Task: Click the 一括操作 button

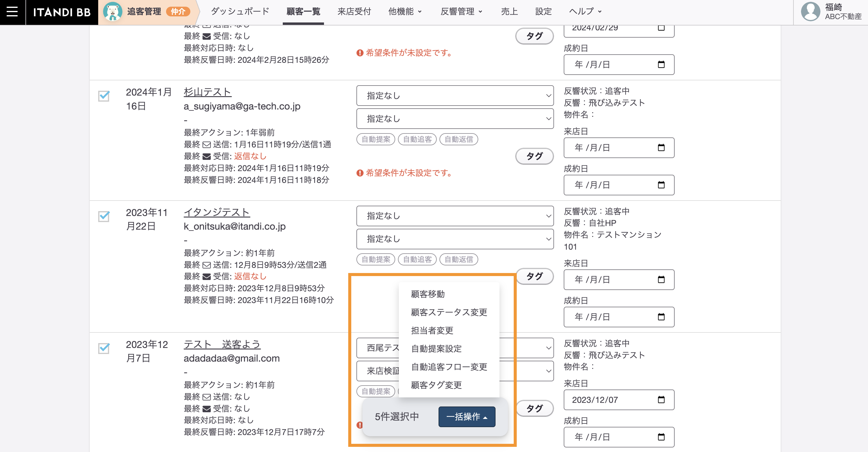Action: tap(467, 417)
